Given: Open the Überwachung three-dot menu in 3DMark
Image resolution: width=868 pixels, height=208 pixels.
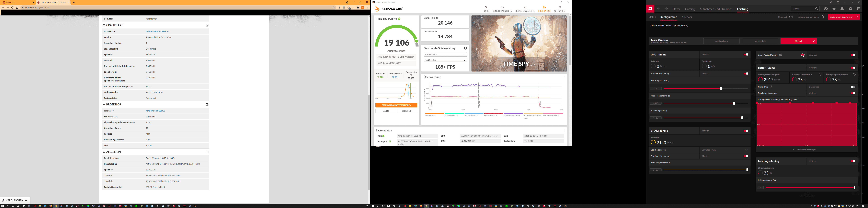Looking at the screenshot, I should tap(564, 77).
